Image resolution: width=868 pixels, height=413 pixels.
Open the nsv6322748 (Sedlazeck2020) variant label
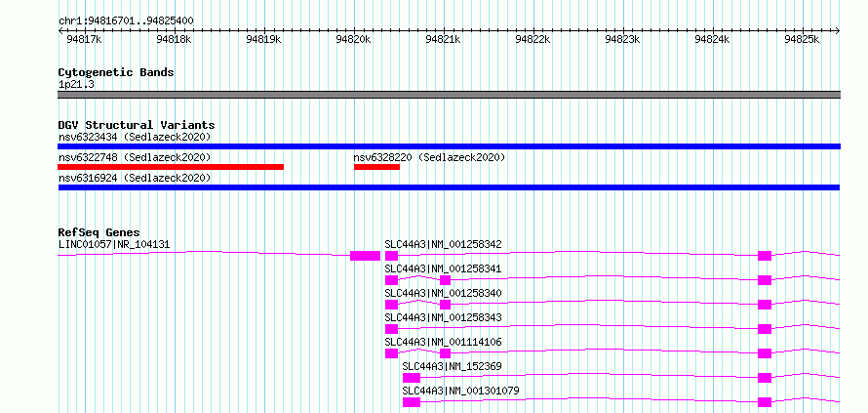[x=135, y=157]
